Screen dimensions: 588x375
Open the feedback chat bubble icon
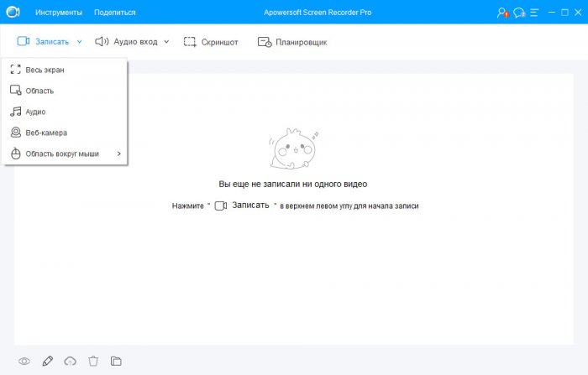point(519,13)
